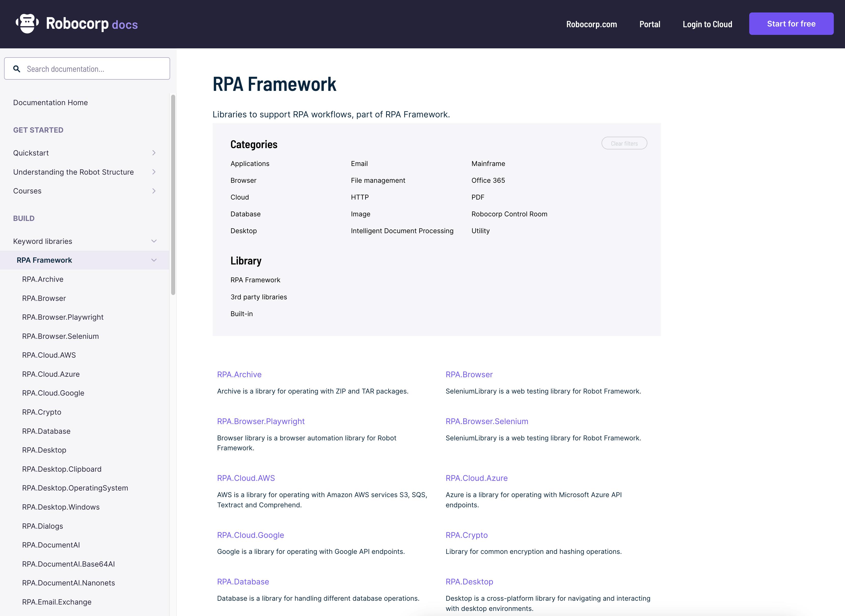Click the Start for free button
The image size is (845, 616).
(x=791, y=24)
